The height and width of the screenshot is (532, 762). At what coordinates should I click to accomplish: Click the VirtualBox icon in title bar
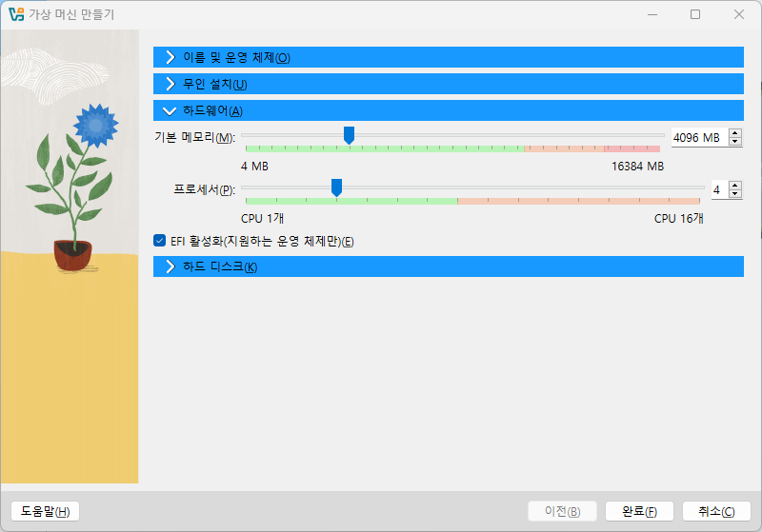[16, 14]
